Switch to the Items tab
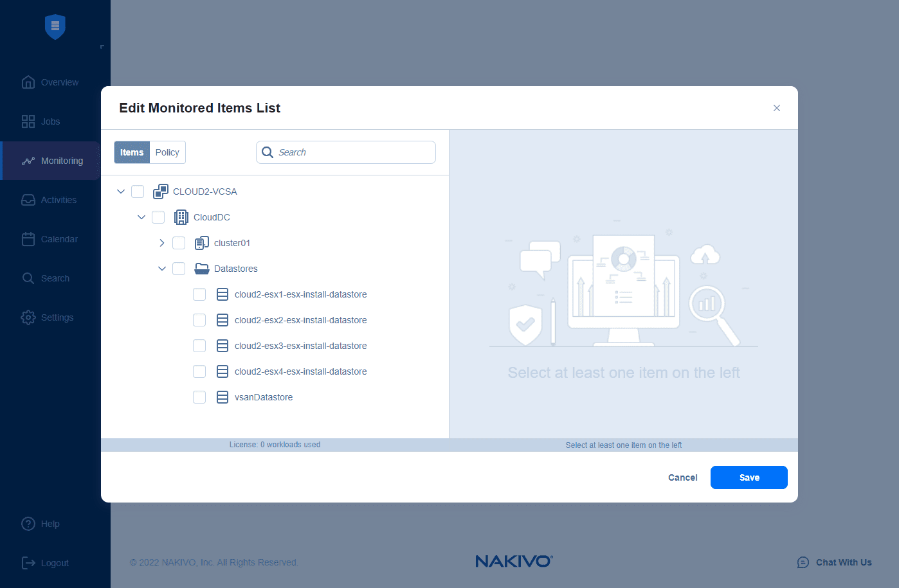The image size is (899, 588). click(x=132, y=152)
